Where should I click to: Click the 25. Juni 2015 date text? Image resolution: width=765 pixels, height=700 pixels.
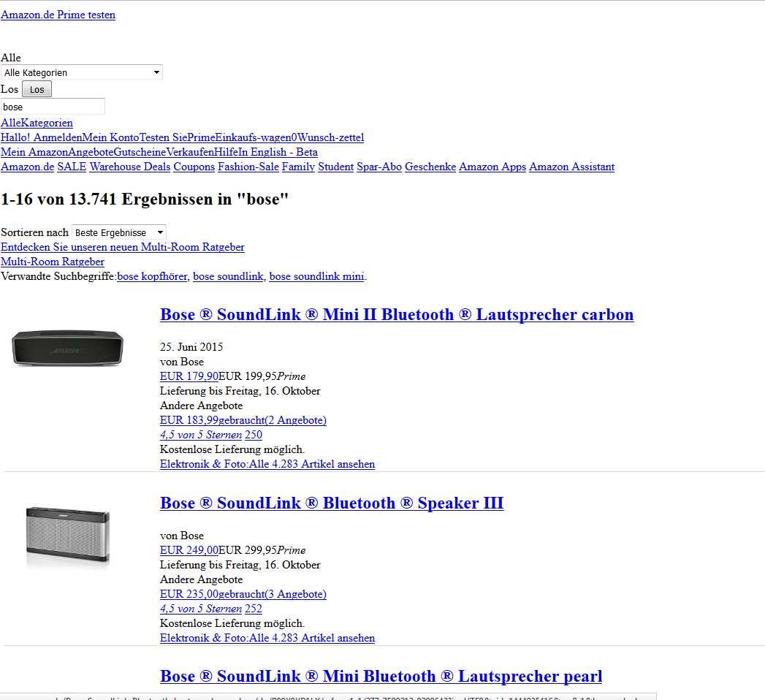[191, 347]
